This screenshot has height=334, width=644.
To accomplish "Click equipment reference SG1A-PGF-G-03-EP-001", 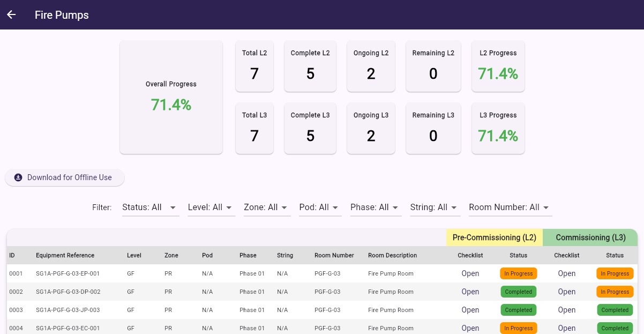I will point(68,273).
